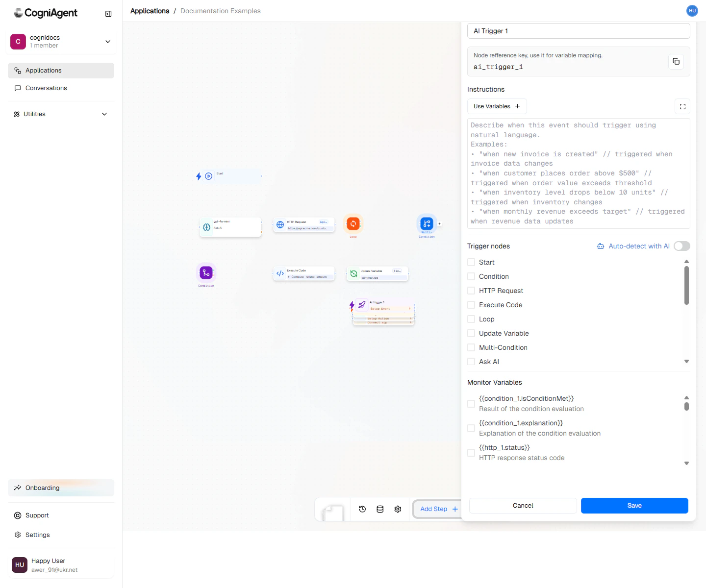Click Monitor Variables scroll-down arrow

[x=686, y=464]
